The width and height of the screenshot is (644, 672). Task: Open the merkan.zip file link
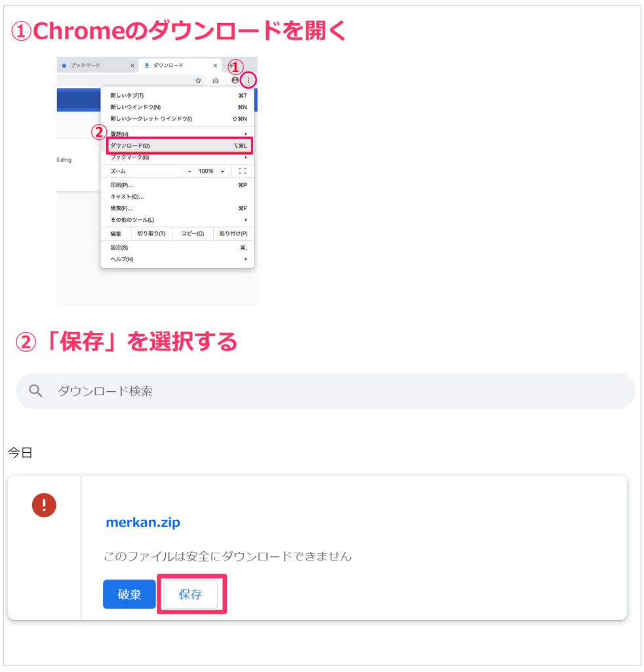143,523
